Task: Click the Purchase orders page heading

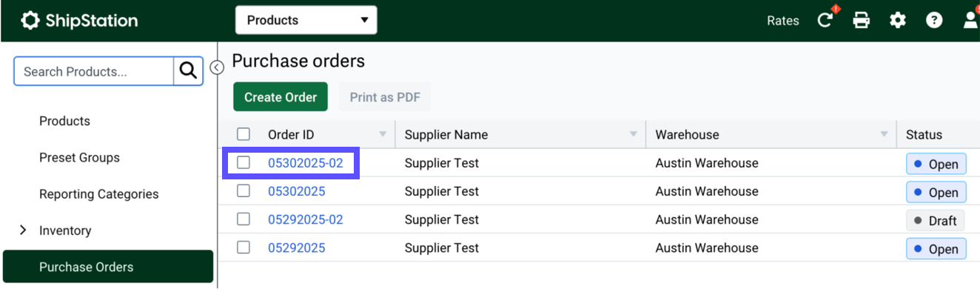Action: coord(298,61)
